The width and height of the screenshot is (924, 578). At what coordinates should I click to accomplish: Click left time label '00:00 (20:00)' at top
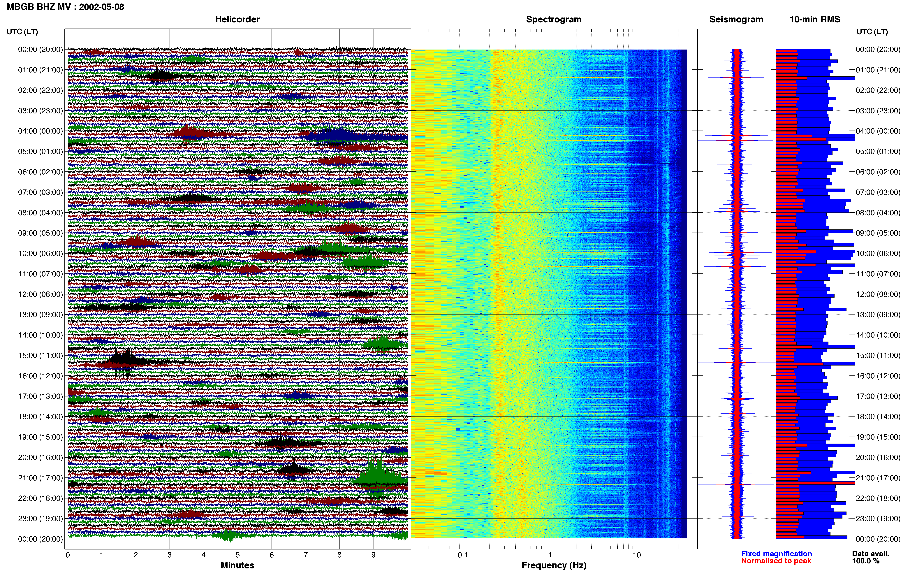point(40,49)
